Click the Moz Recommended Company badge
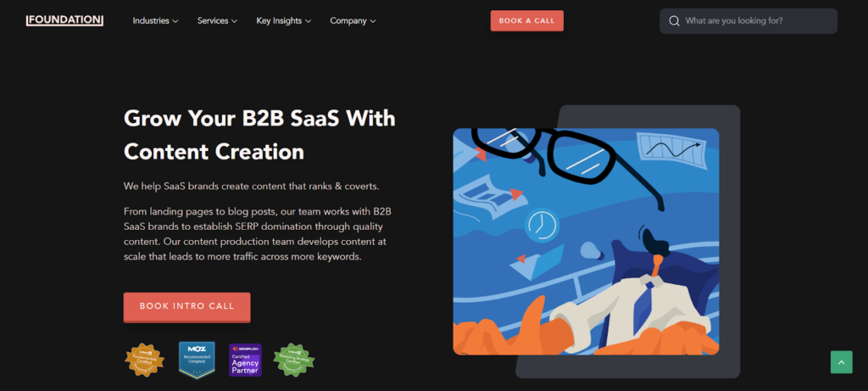 tap(197, 360)
